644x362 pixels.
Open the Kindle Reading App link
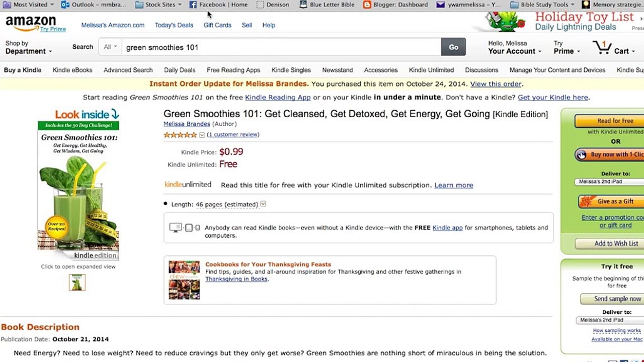click(x=278, y=97)
